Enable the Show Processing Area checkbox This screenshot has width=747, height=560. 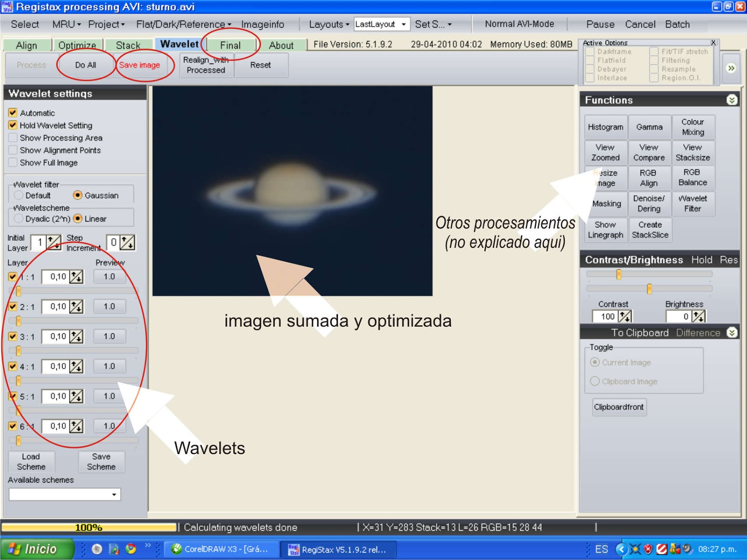pos(13,138)
